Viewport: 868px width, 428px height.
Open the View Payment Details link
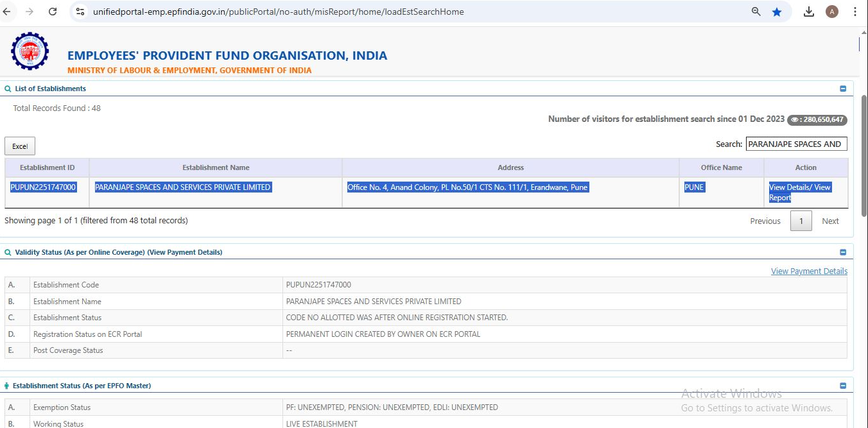809,271
